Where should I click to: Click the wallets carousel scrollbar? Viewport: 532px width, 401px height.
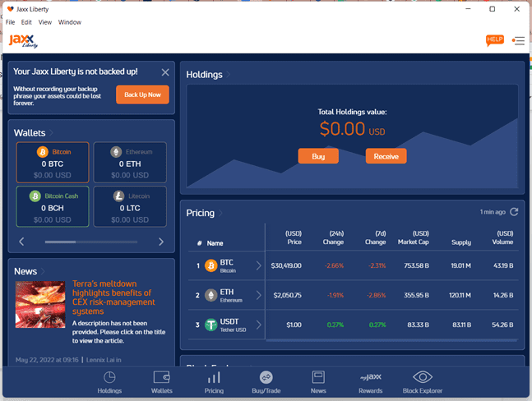91,242
